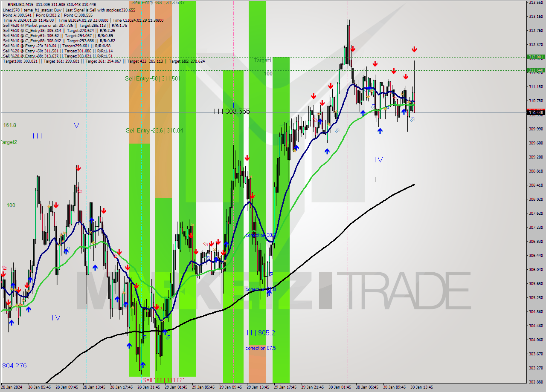Screen dimensions: 546x392
Task: Click the 309.990 price axis value
Action: 536,129
